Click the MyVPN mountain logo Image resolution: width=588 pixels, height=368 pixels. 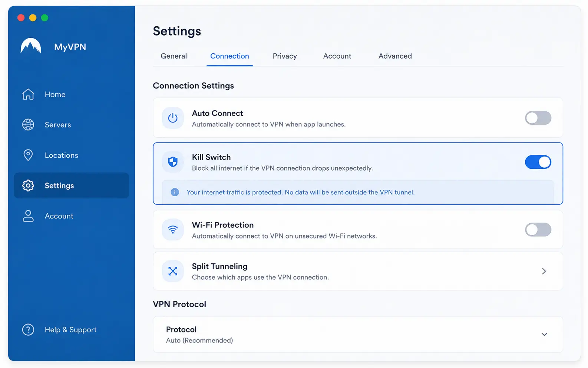coord(31,46)
